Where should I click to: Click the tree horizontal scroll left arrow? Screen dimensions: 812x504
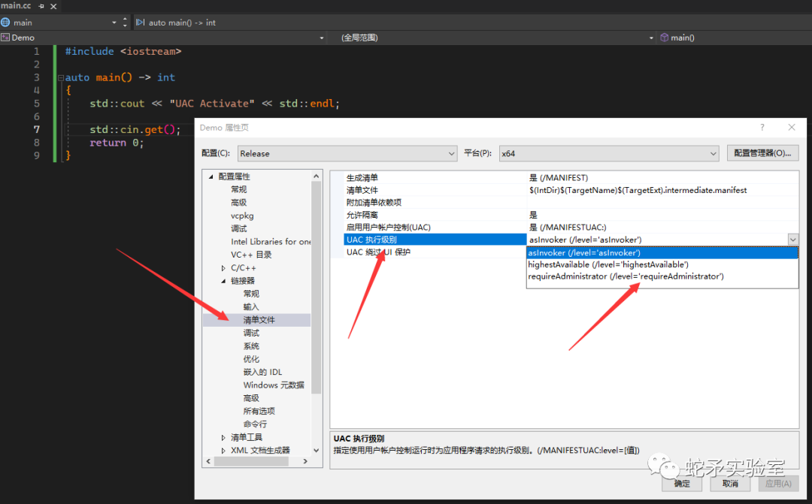[x=208, y=461]
